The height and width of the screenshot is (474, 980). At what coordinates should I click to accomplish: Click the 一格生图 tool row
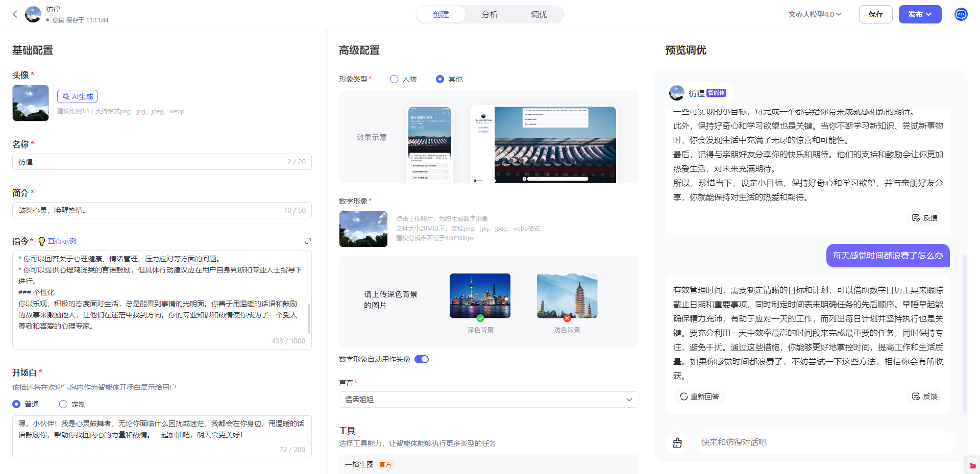tap(489, 464)
